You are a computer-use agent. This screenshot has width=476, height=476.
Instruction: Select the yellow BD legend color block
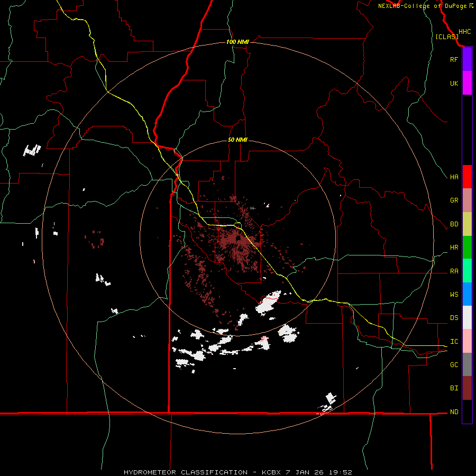pos(467,224)
